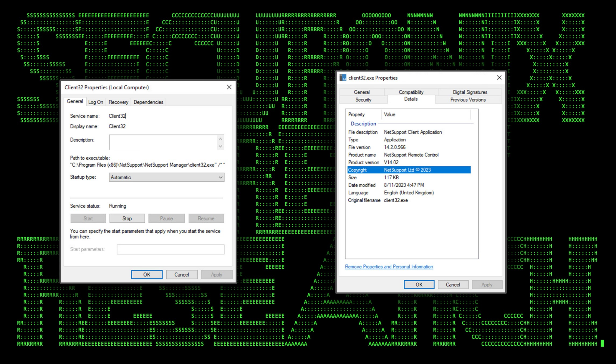616x364 pixels.
Task: Open the Compatibility tab
Action: pyautogui.click(x=411, y=92)
